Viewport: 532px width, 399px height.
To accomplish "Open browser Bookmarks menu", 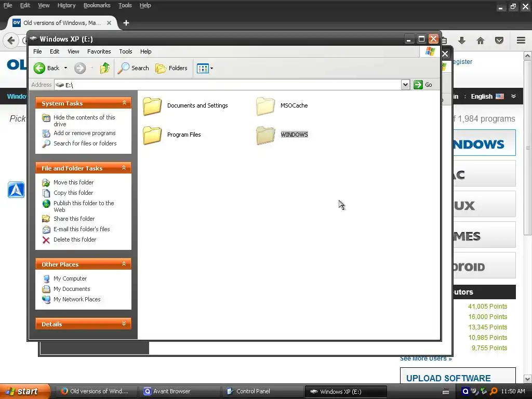I will (x=97, y=5).
